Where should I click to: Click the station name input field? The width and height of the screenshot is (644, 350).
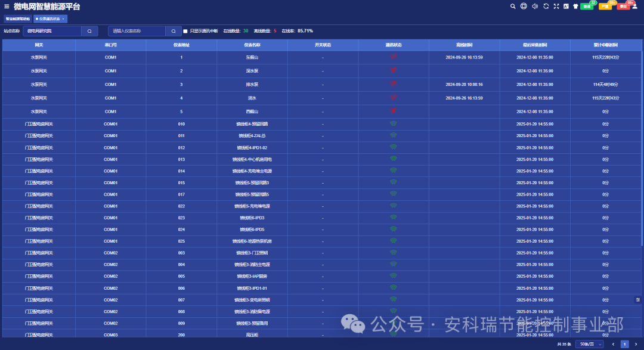pos(52,31)
